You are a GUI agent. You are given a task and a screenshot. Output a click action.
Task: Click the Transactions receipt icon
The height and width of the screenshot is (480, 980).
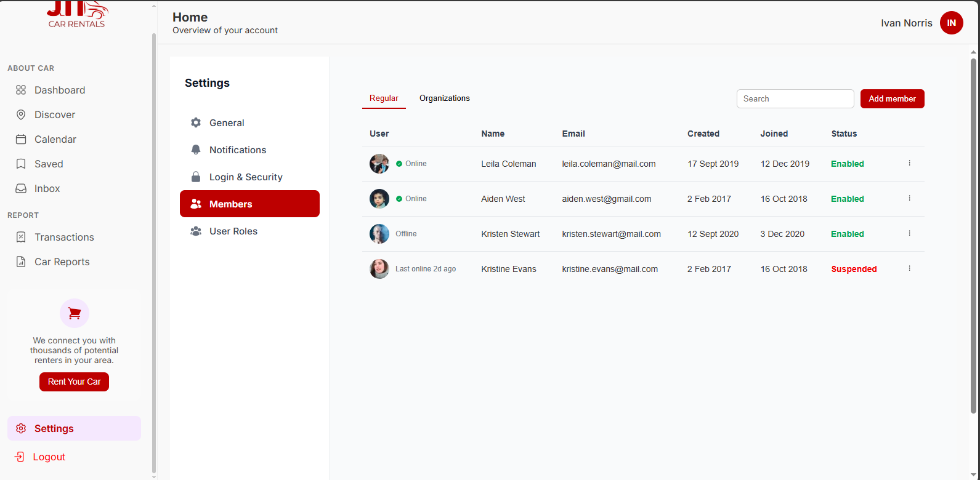21,237
